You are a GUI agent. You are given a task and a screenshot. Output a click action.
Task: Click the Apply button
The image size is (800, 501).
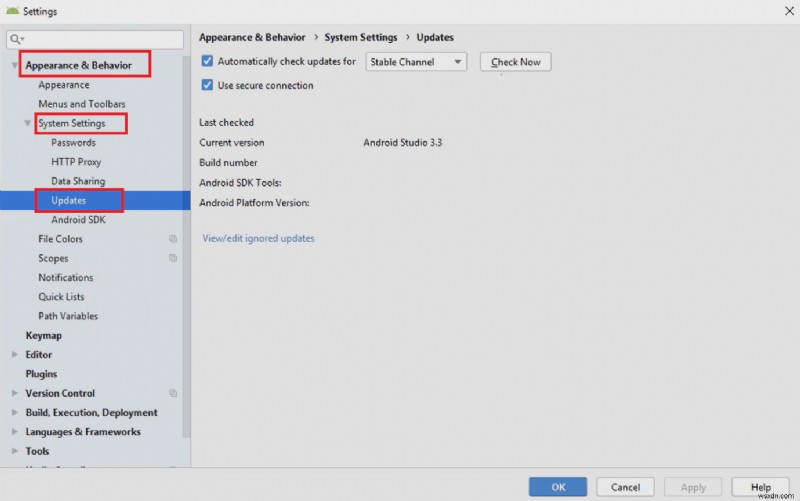coord(693,487)
